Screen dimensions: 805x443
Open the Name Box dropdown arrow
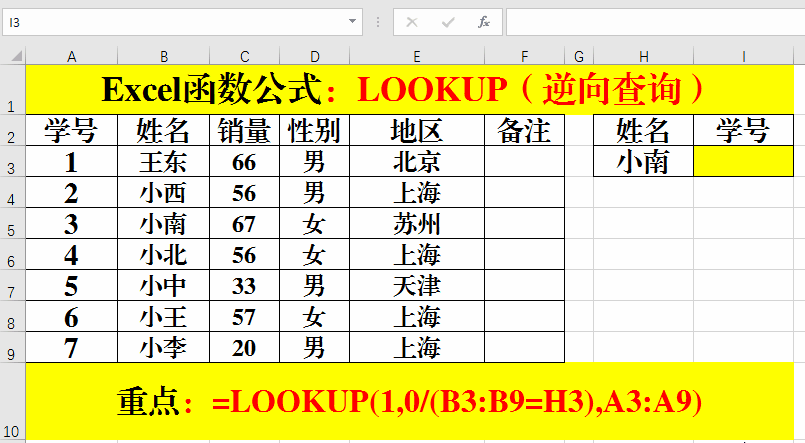pos(352,22)
